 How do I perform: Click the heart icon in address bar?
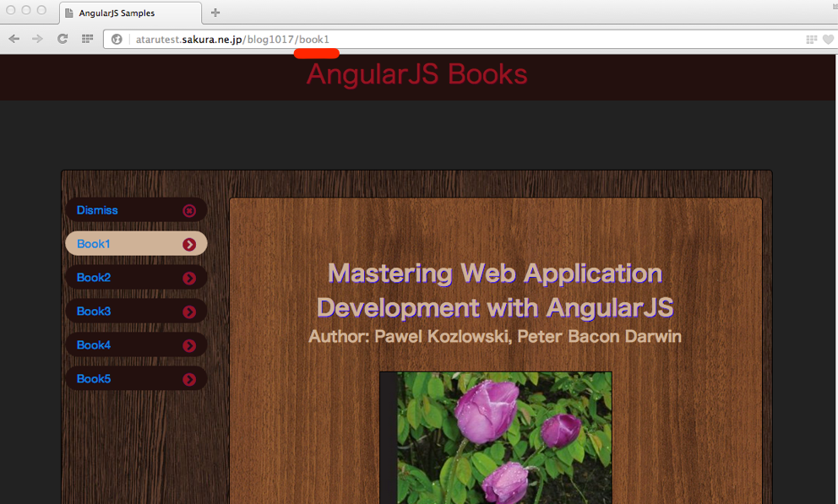[828, 40]
